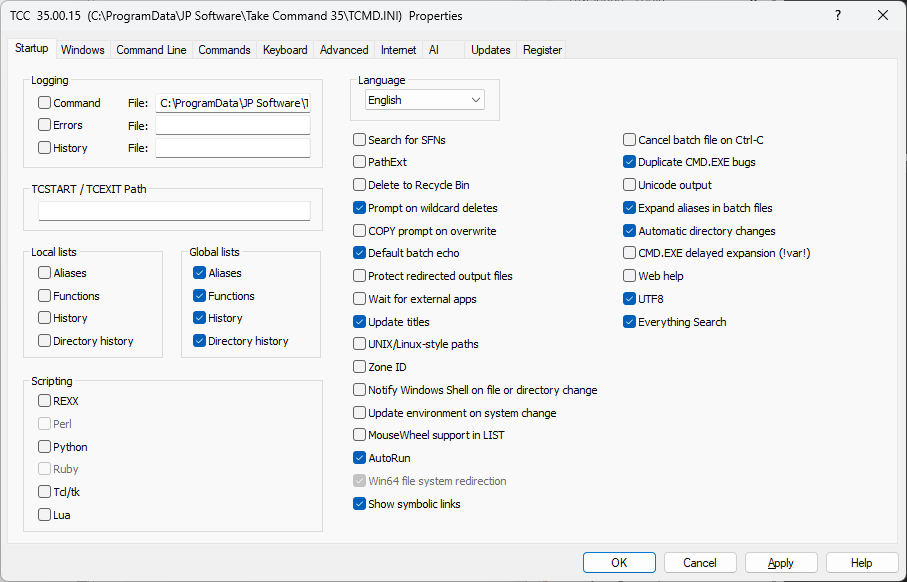Enable CMD.EXE delayed expansion (!var!)
This screenshot has height=582, width=907.
tap(629, 253)
